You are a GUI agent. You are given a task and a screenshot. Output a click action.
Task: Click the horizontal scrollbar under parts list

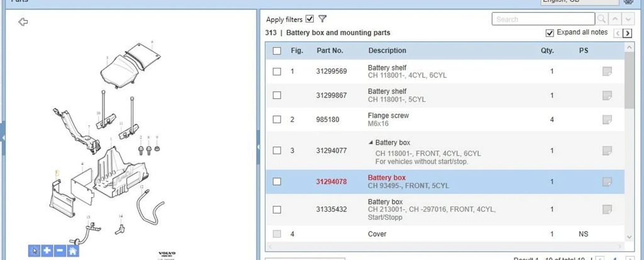pos(445,247)
